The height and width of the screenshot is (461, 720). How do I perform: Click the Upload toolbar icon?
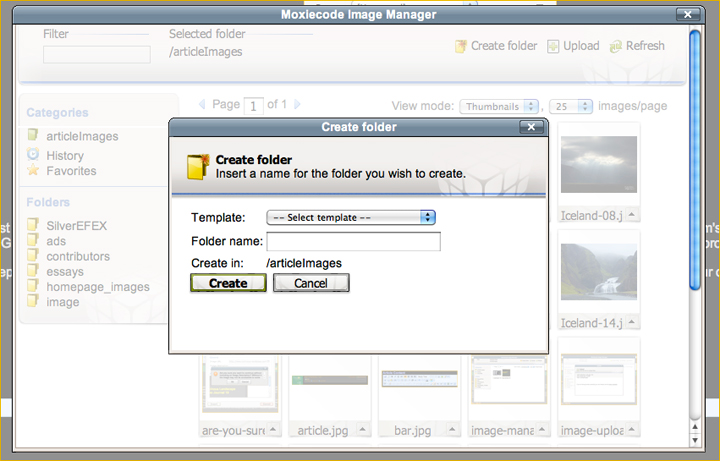click(553, 46)
